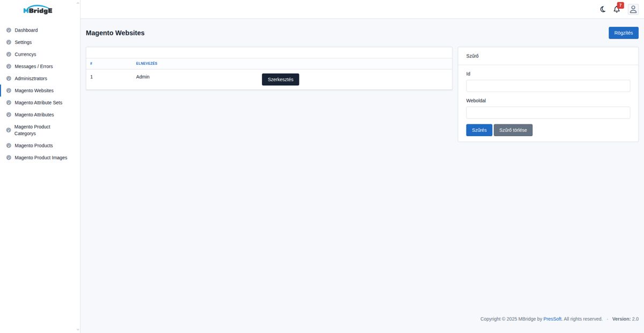Open Administrators in the sidebar

(x=31, y=78)
